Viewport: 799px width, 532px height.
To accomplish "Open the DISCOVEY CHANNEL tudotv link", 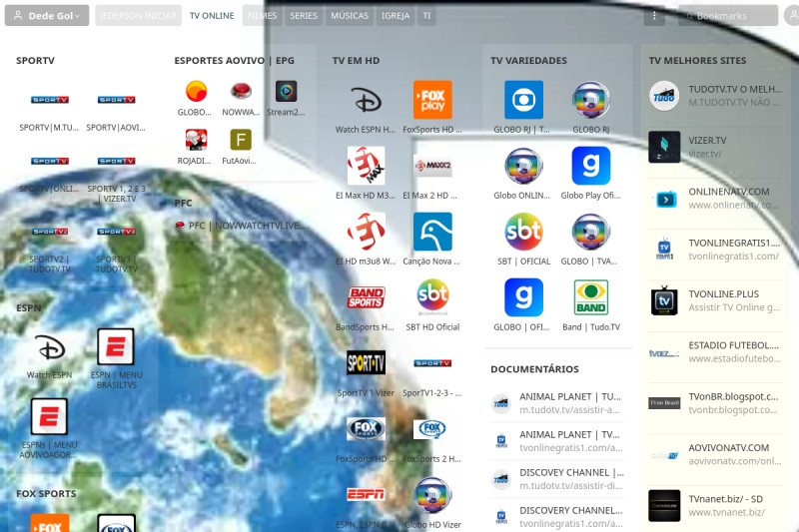I will 558,478.
